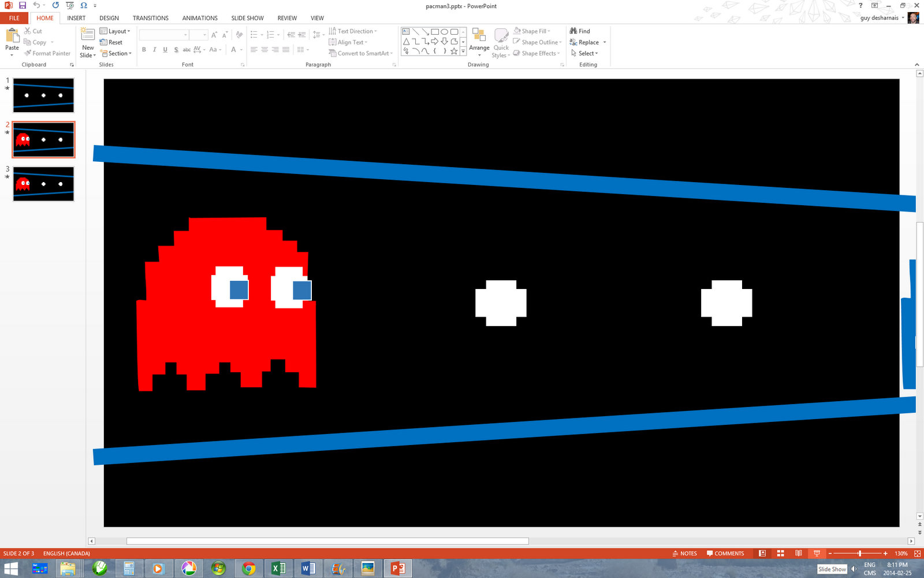Toggle Underline formatting
The image size is (924, 578).
(165, 50)
